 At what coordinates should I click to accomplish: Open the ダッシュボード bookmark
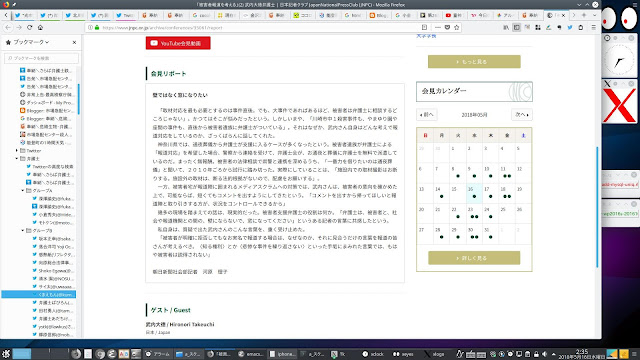(46, 102)
